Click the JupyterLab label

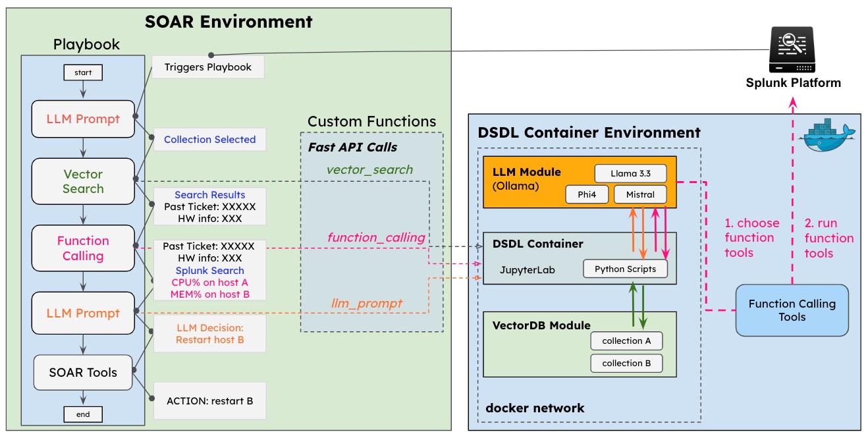[526, 269]
